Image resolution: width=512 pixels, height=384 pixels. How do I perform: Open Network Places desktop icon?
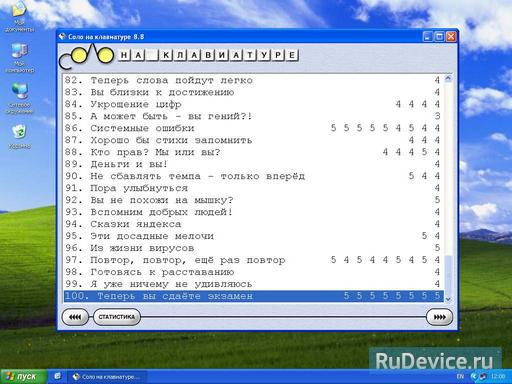click(19, 98)
